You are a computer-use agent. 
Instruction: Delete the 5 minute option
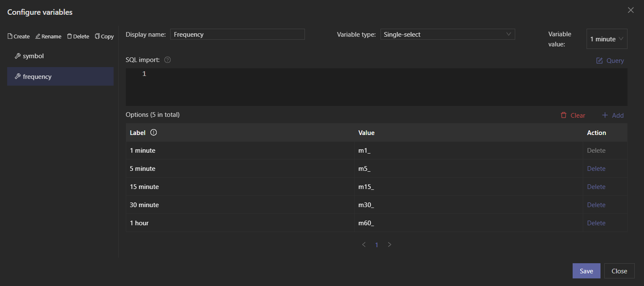[x=596, y=169]
